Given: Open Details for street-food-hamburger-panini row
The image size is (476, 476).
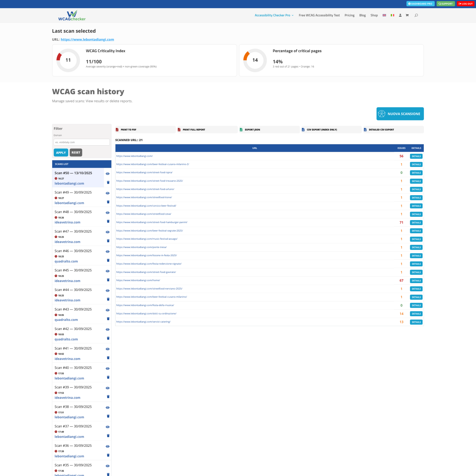Looking at the screenshot, I should [x=416, y=222].
